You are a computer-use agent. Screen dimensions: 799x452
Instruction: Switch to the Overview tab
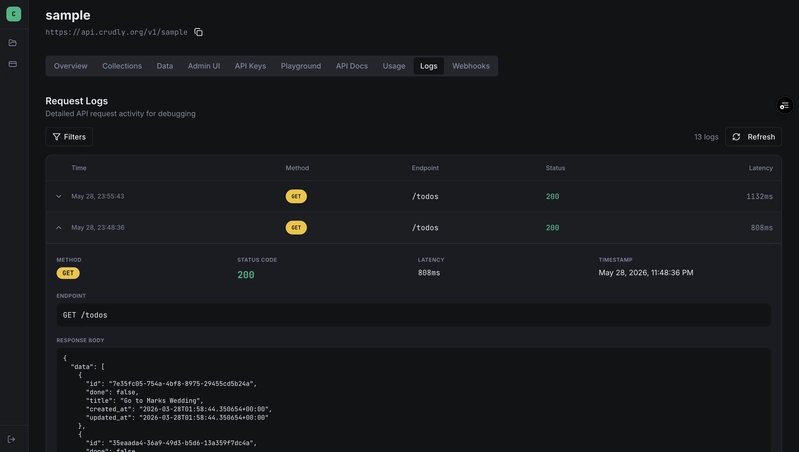[x=70, y=66]
